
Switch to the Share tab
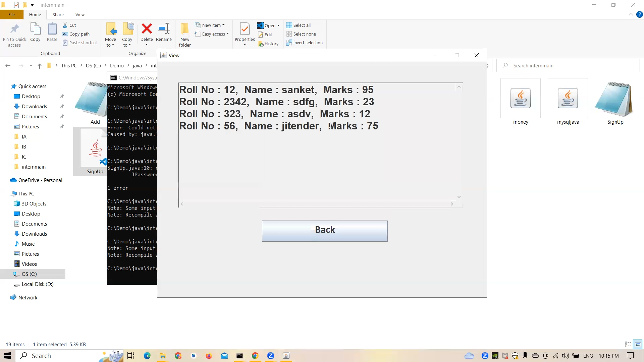58,14
